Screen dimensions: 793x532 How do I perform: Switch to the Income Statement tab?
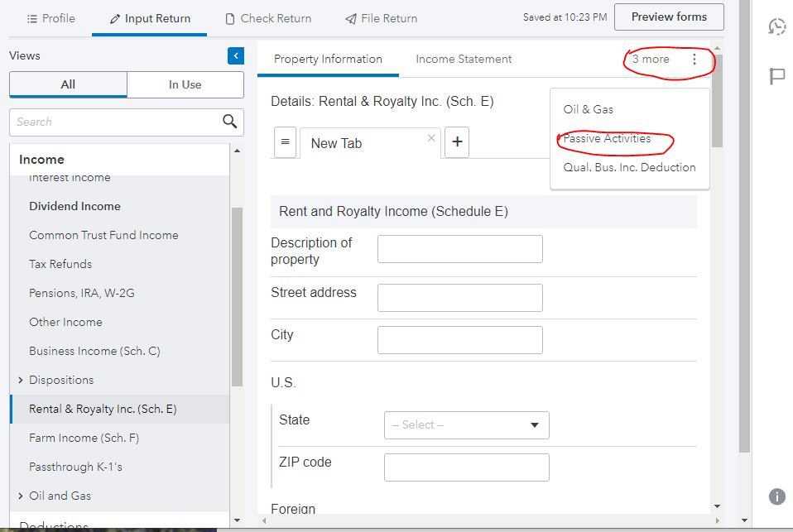(464, 60)
